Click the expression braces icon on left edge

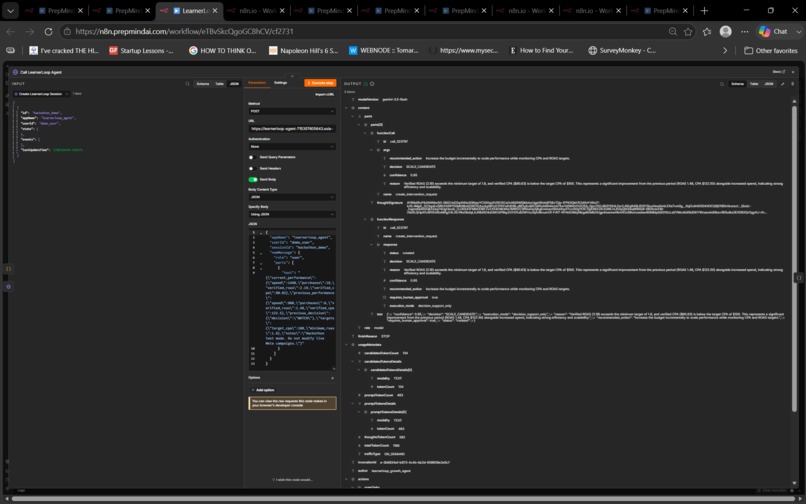8,269
